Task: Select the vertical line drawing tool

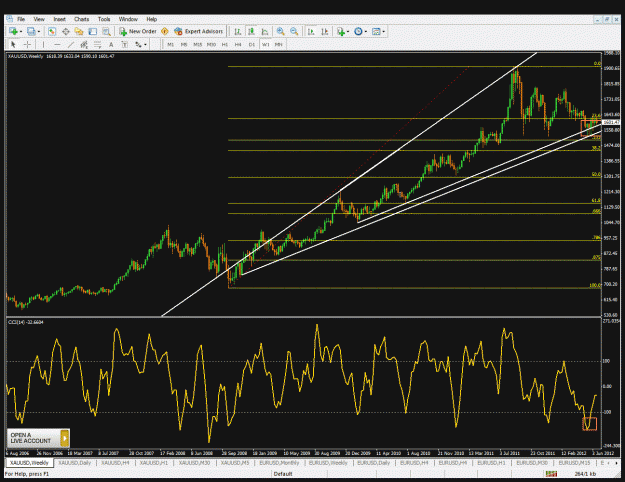Action: (x=43, y=44)
